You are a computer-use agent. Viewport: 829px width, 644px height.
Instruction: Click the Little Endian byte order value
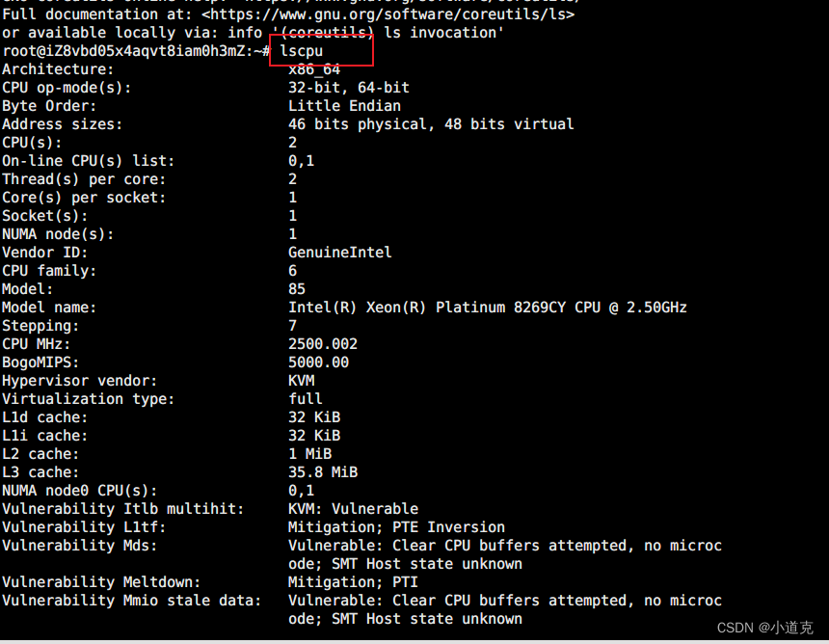pos(344,106)
